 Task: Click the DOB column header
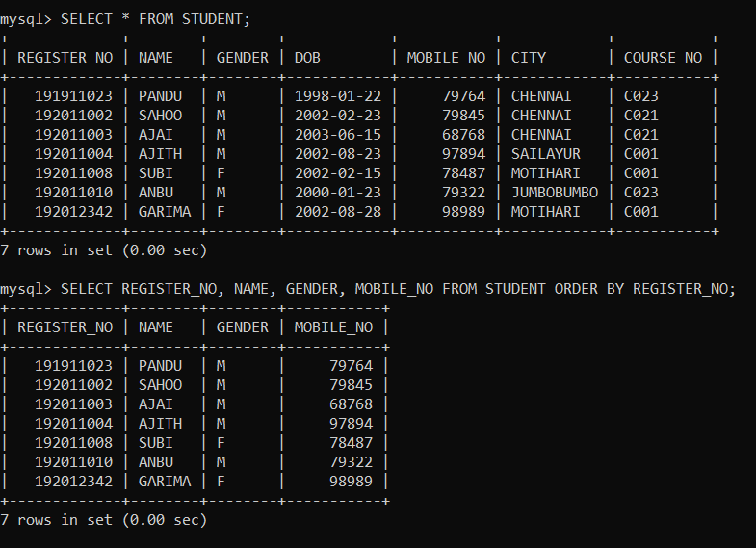pyautogui.click(x=307, y=58)
